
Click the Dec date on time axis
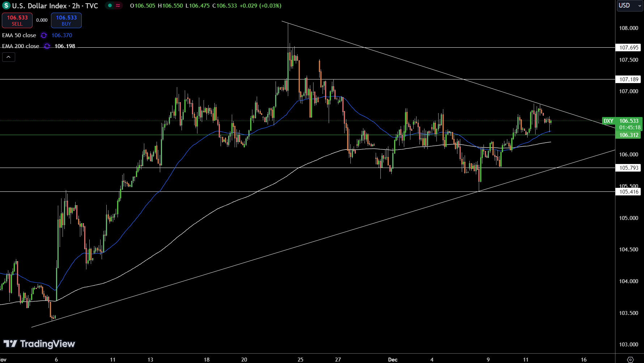393,360
